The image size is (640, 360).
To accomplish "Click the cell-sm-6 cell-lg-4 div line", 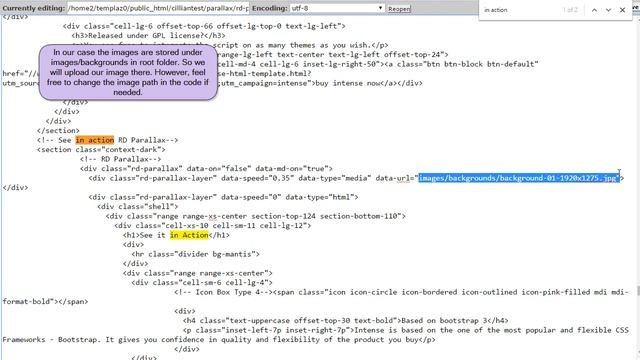I will point(202,282).
